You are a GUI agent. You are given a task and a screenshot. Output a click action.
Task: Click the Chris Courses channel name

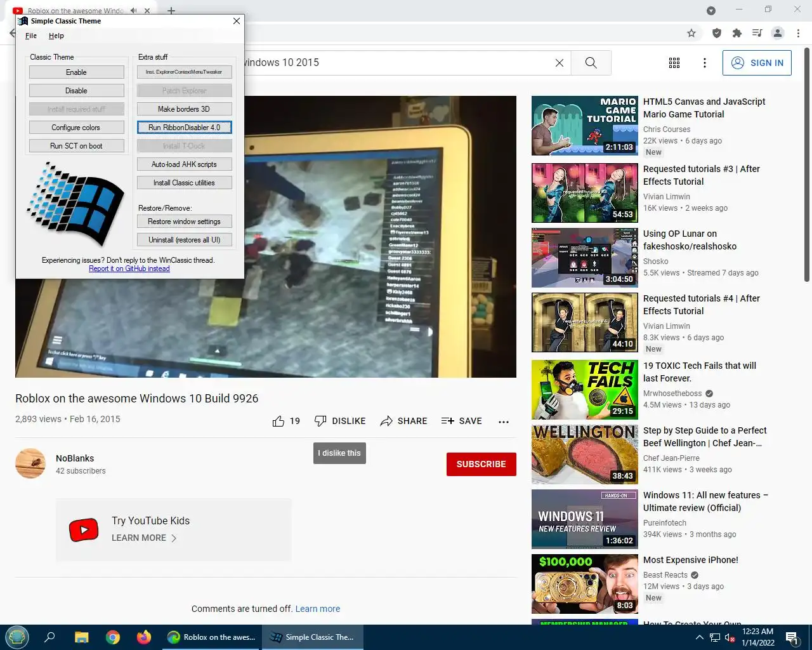[667, 129]
